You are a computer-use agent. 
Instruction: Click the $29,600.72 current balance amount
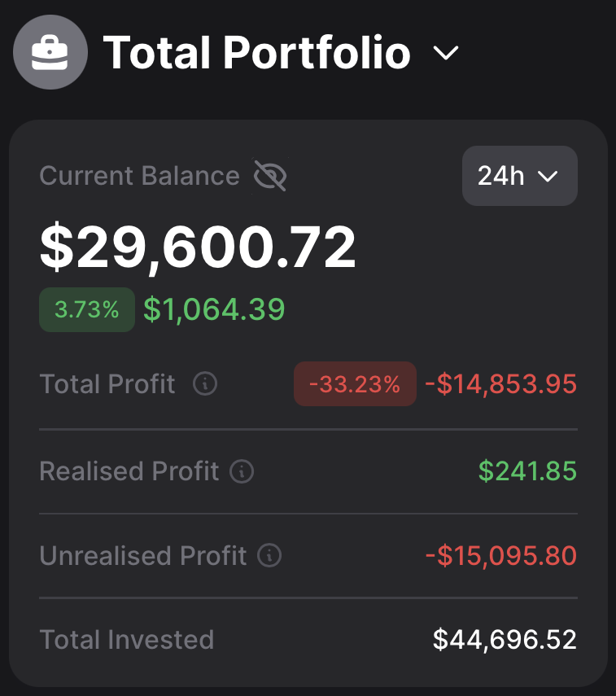point(198,247)
